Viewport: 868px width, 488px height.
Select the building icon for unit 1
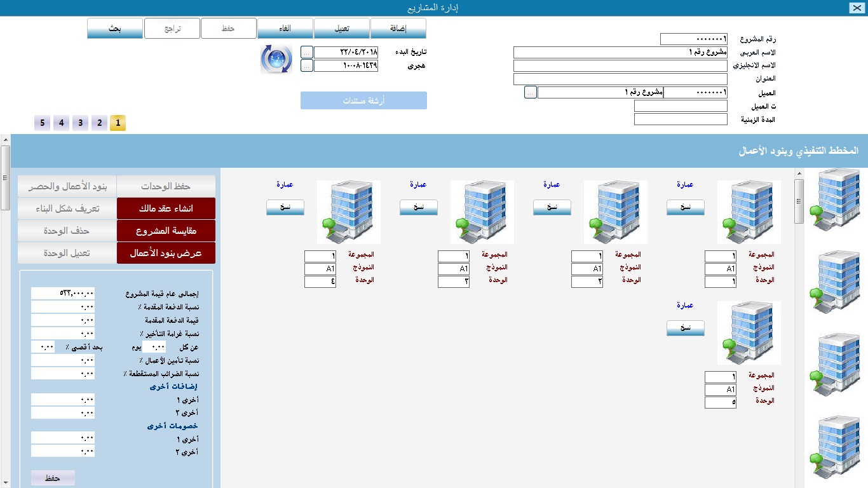[x=749, y=212]
